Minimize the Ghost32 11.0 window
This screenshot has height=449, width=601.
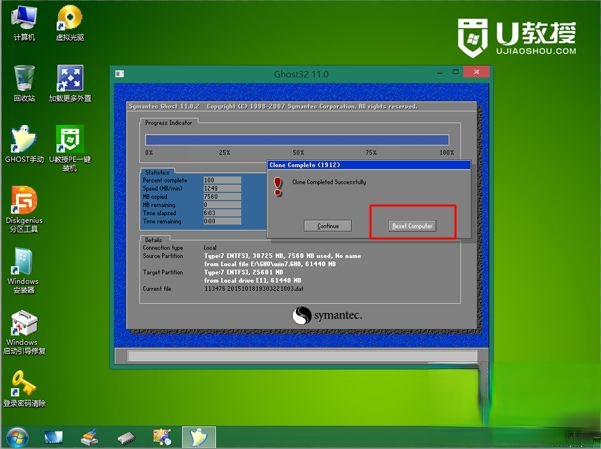click(440, 72)
